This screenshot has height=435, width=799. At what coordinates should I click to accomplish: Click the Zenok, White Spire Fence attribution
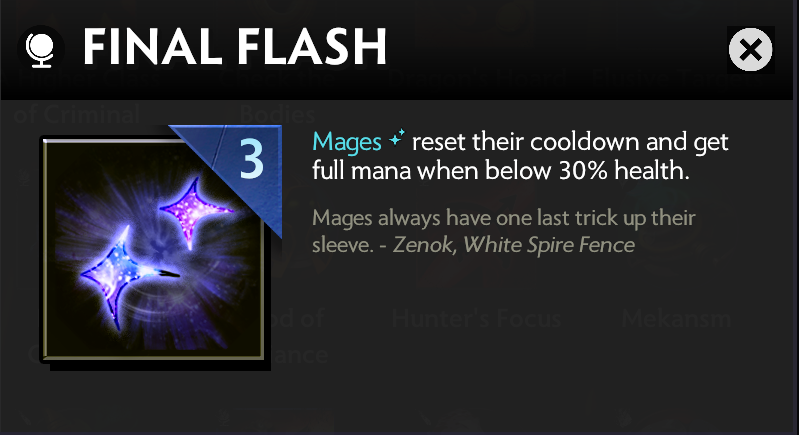(514, 245)
